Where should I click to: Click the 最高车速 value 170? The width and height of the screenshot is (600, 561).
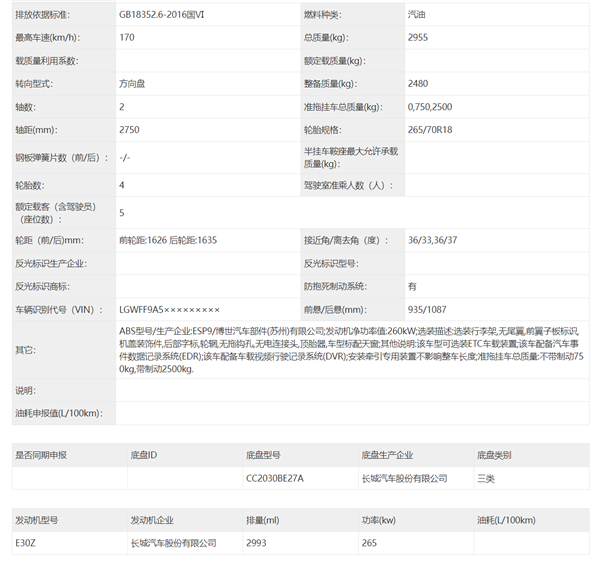[127, 38]
